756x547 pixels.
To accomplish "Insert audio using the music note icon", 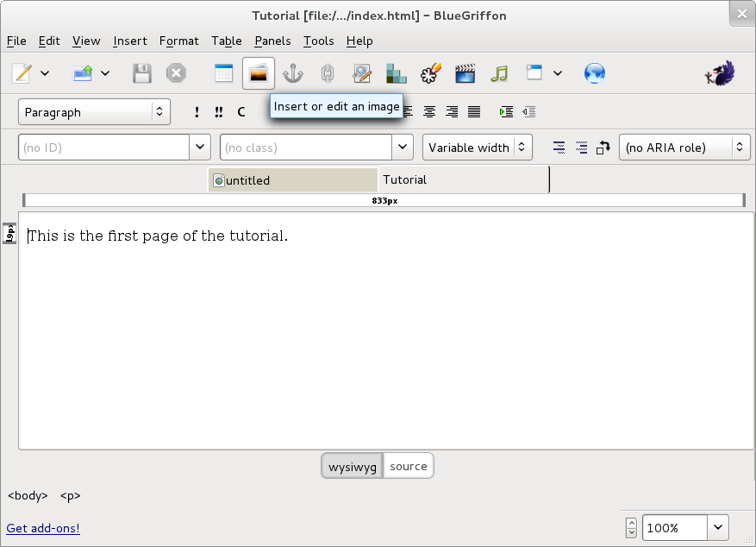I will click(x=499, y=73).
